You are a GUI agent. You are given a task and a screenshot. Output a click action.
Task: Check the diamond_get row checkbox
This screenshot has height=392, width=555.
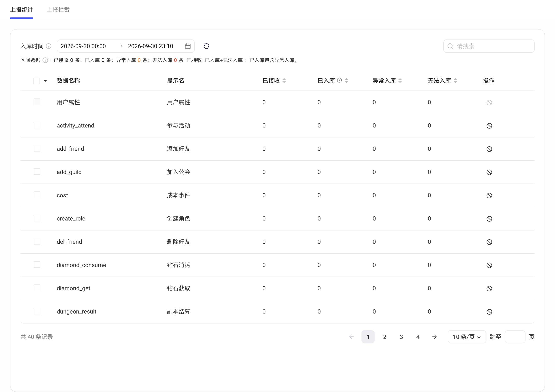[x=37, y=288]
